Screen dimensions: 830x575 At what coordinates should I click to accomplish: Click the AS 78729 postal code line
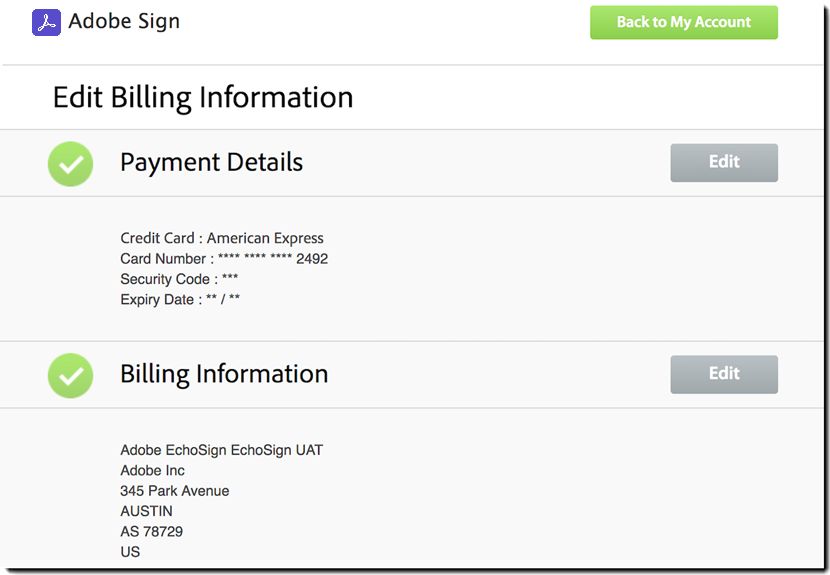pyautogui.click(x=151, y=531)
